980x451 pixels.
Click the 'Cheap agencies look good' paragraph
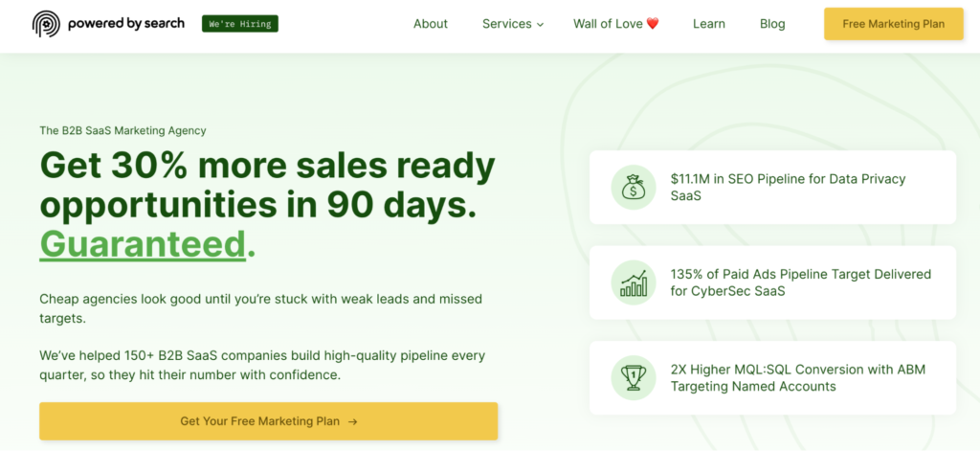[x=260, y=308]
